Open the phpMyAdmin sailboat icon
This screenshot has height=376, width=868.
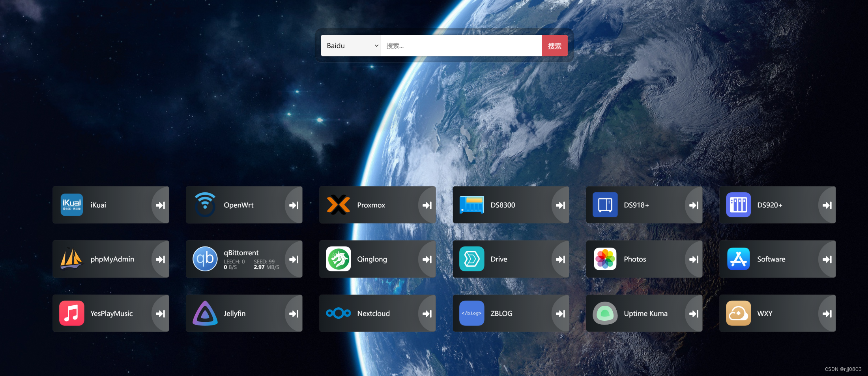[x=72, y=259]
